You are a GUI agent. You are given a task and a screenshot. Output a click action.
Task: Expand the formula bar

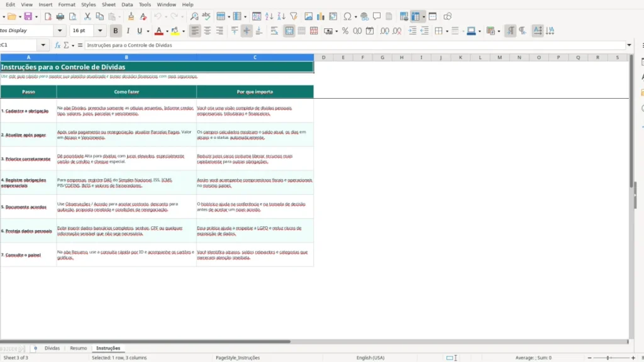[629, 45]
